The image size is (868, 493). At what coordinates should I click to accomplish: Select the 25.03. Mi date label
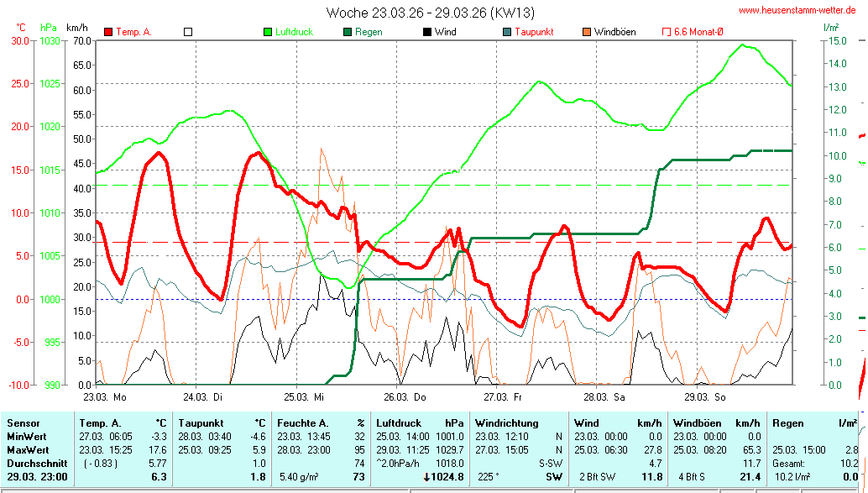click(304, 396)
